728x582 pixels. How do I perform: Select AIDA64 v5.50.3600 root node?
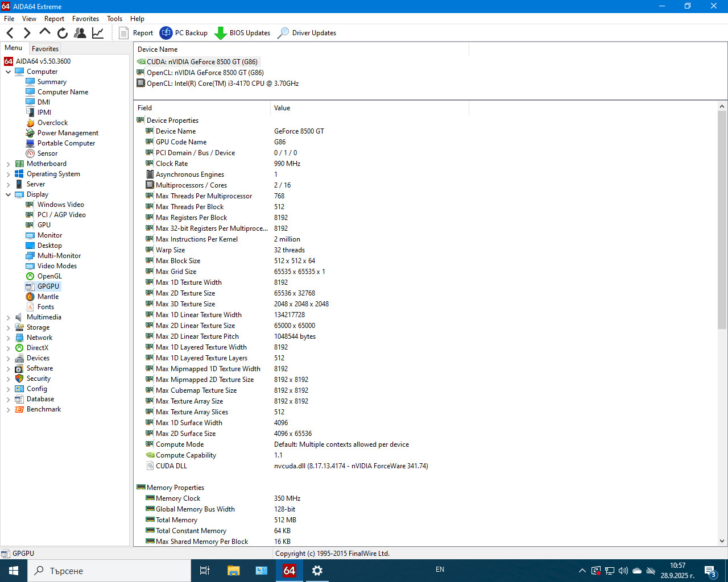tap(43, 61)
